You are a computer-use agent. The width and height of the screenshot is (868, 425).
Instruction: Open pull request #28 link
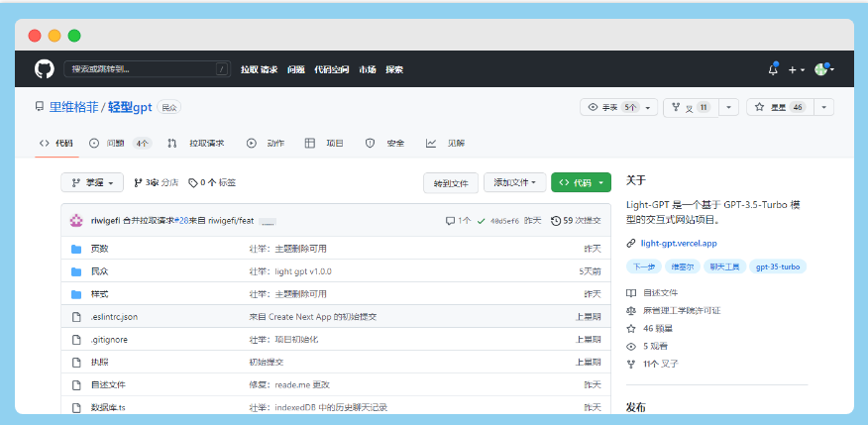pyautogui.click(x=181, y=221)
